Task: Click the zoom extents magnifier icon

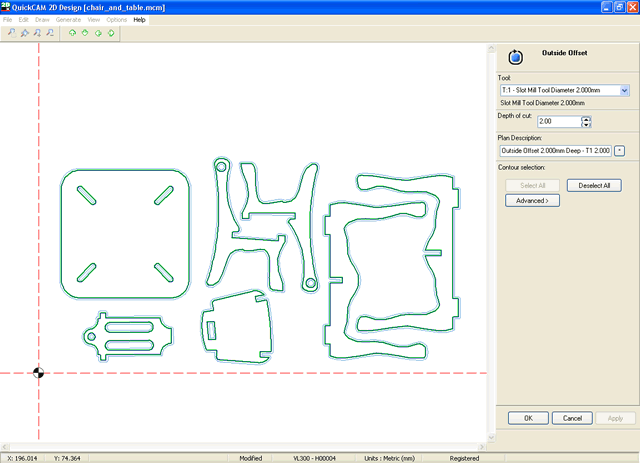Action: click(x=24, y=33)
